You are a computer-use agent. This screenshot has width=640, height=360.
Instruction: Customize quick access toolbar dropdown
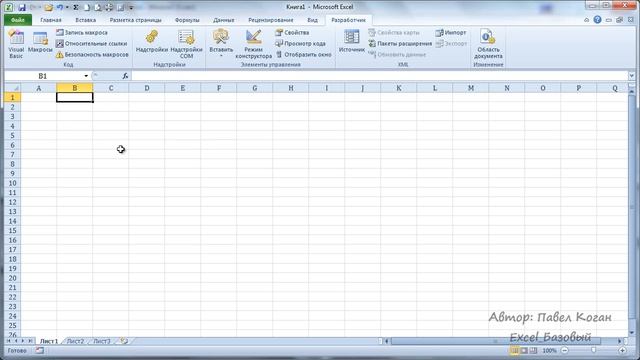click(131, 7)
